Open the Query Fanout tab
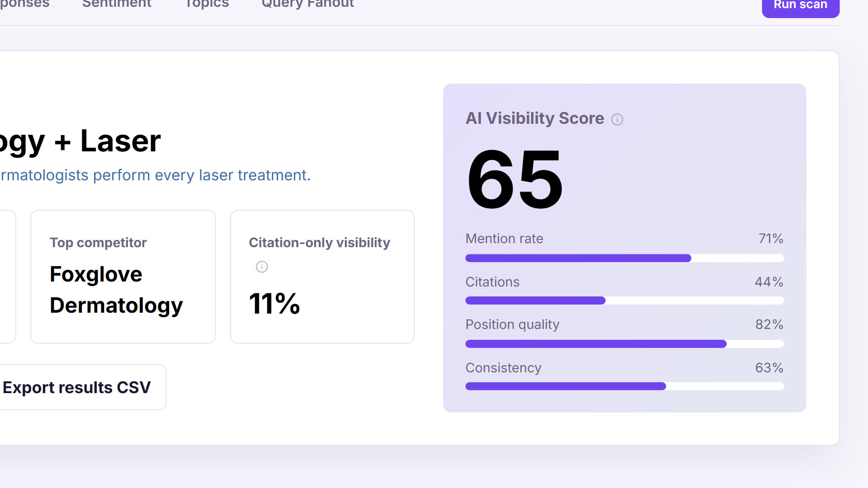This screenshot has width=868, height=488. (x=308, y=4)
